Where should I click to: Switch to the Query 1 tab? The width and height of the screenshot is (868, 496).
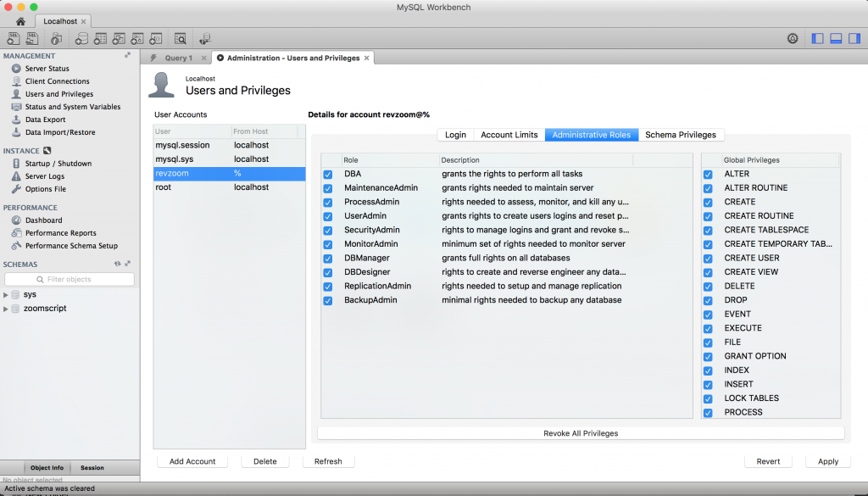click(x=178, y=58)
